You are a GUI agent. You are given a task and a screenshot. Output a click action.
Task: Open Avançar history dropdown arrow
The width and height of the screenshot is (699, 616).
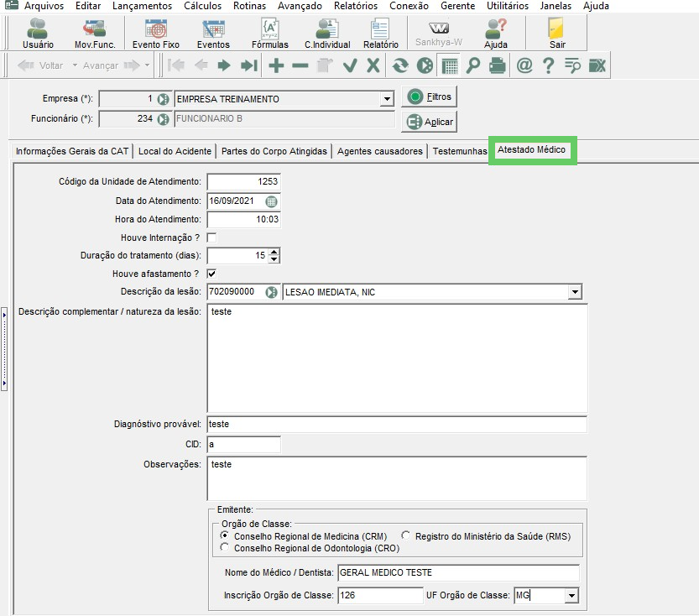click(147, 65)
